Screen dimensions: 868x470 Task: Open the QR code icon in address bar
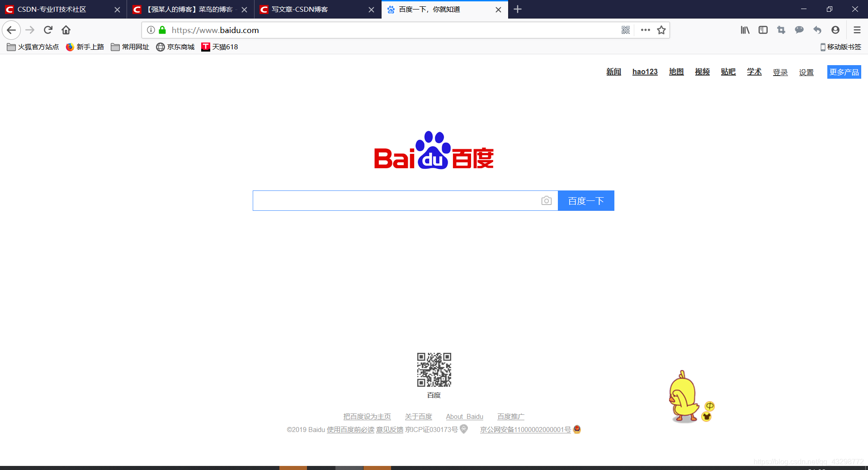[x=626, y=30]
